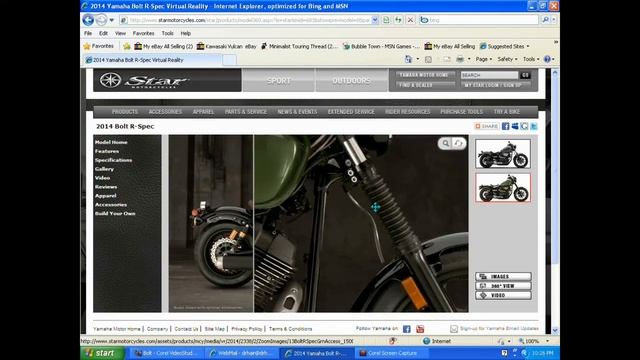Click the rotate/reset icon on bike viewer
Screen dimensions: 640x360
coord(459,143)
